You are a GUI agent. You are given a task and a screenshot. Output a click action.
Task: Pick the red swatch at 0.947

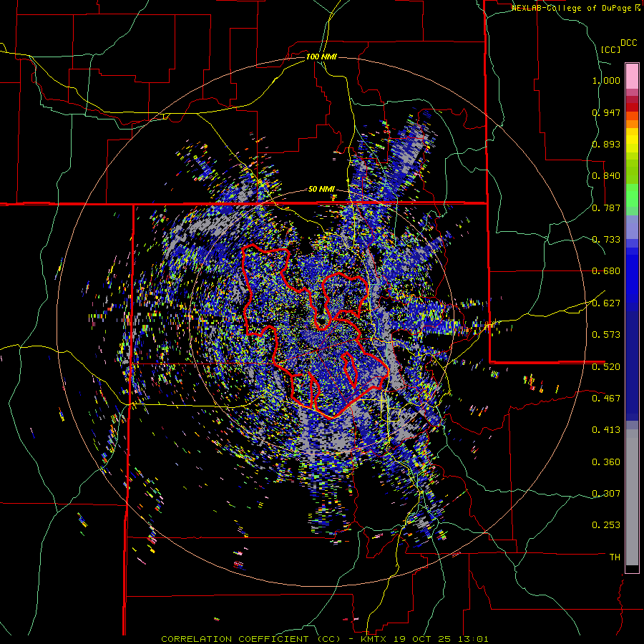[632, 107]
